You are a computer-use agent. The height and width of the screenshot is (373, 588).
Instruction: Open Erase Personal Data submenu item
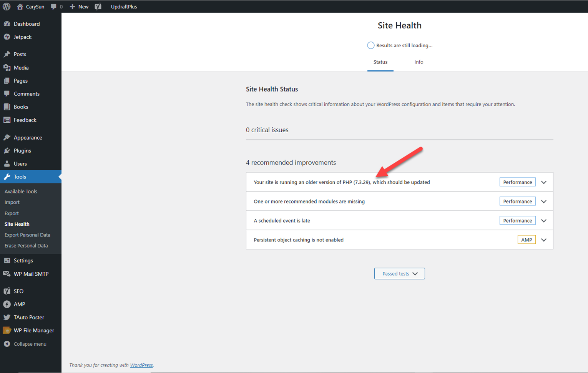[x=26, y=246]
